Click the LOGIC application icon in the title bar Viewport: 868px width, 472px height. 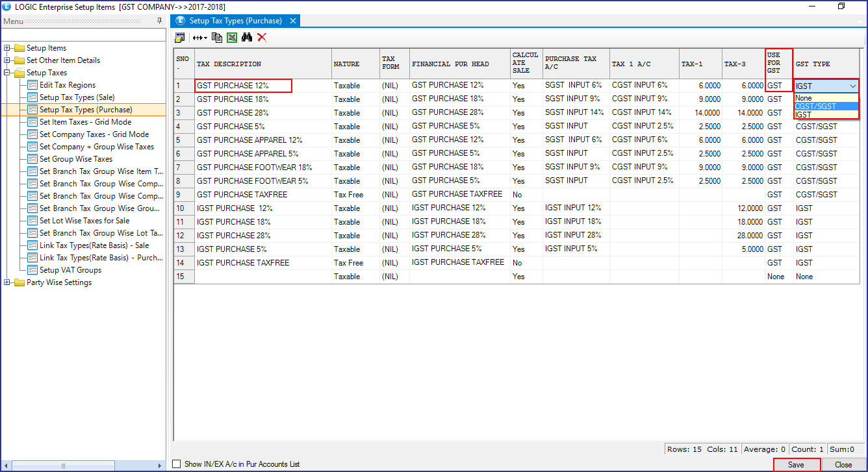pos(6,6)
